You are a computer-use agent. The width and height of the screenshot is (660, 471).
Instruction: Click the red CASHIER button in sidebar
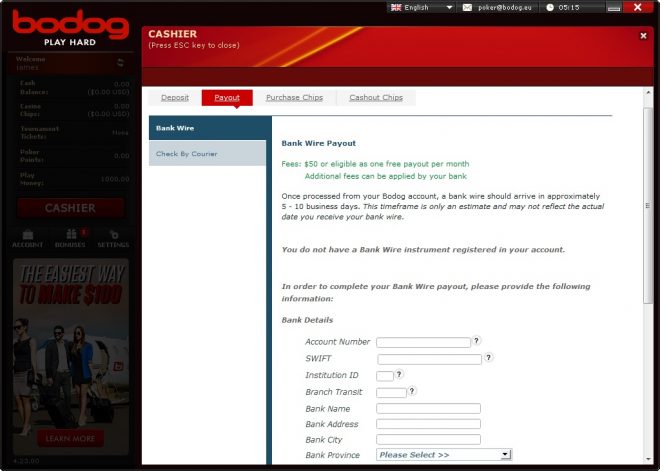point(70,208)
